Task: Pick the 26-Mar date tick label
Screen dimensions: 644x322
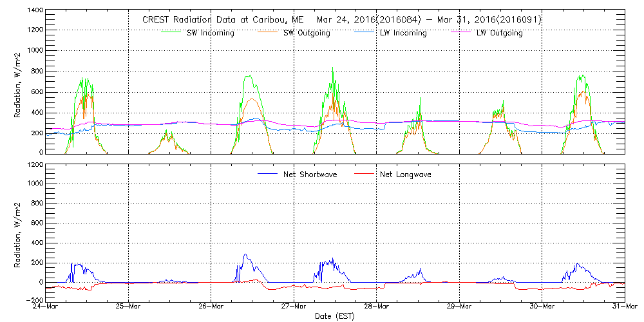Action: coord(211,308)
